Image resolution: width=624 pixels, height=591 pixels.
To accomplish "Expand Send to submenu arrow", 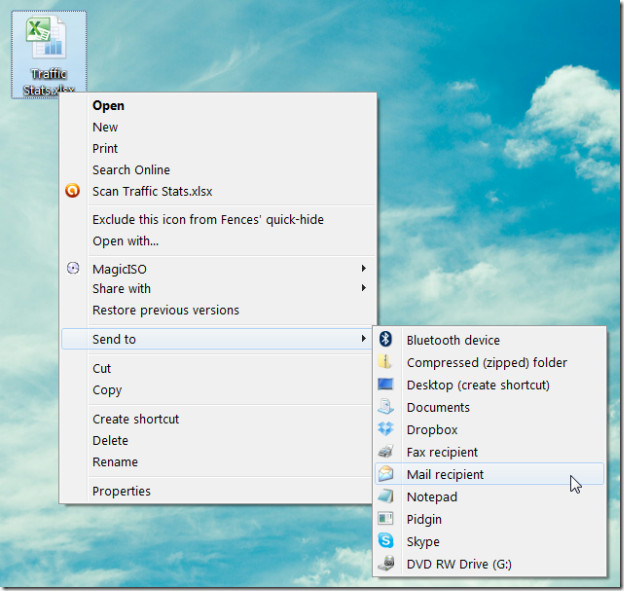I will point(363,338).
